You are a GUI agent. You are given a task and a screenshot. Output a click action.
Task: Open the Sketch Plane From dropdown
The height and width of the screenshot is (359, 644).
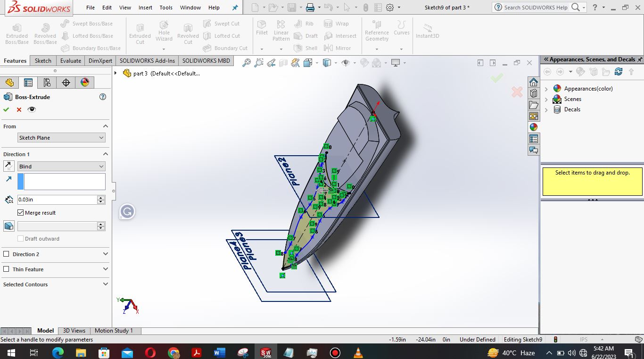[x=61, y=138]
